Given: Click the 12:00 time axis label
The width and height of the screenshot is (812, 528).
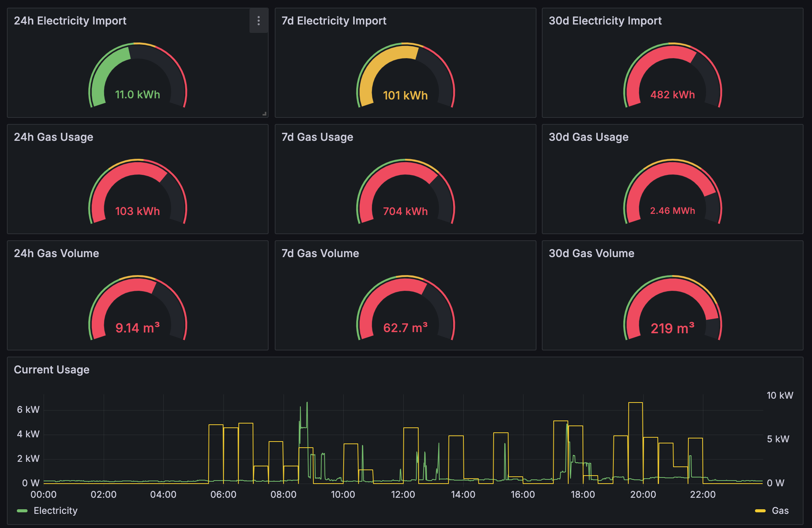Looking at the screenshot, I should [403, 494].
